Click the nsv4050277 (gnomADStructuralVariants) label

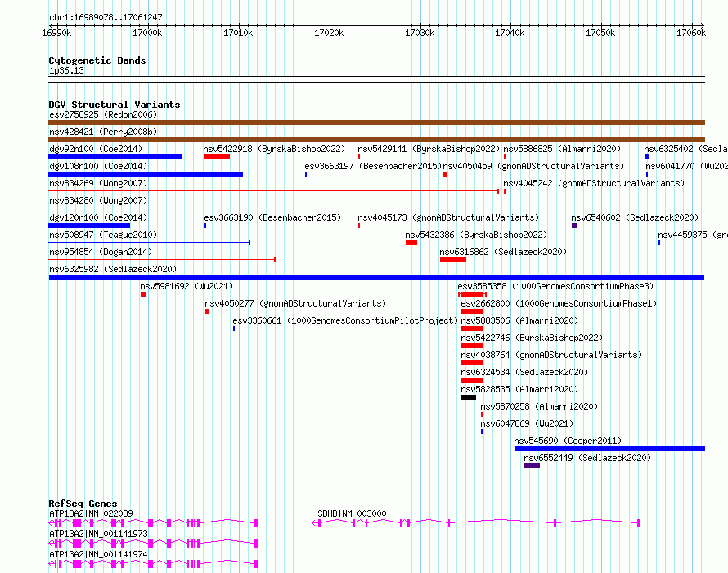[x=295, y=303]
